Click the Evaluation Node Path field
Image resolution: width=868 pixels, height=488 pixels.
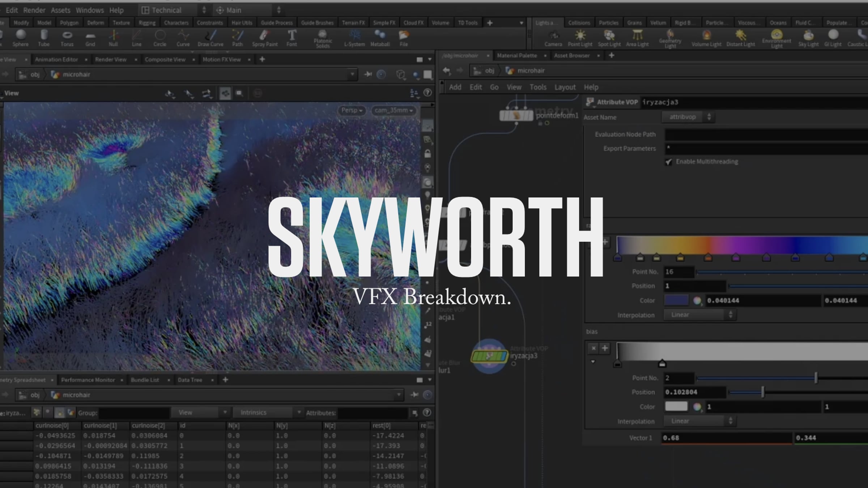pos(766,134)
